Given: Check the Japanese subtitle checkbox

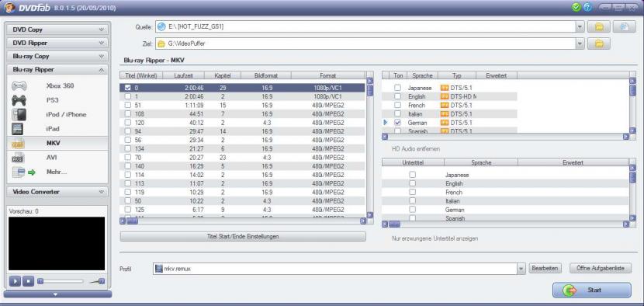Looking at the screenshot, I should 412,175.
